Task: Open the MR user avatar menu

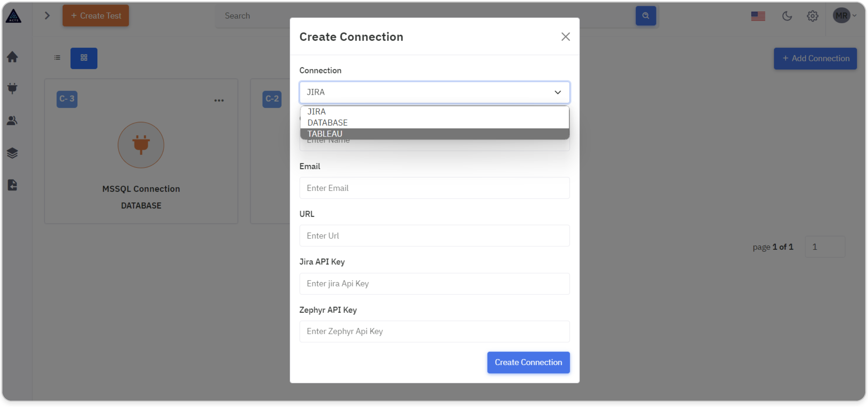Action: [844, 16]
